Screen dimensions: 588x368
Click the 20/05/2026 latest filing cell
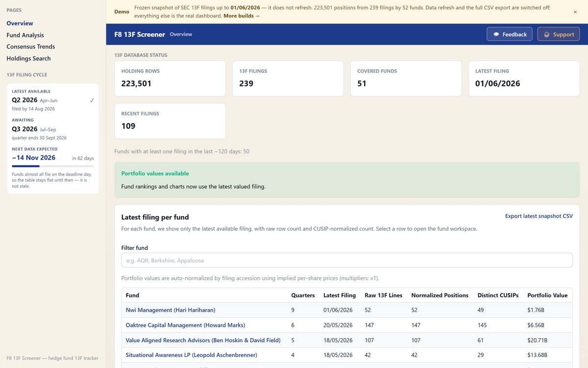(x=338, y=325)
